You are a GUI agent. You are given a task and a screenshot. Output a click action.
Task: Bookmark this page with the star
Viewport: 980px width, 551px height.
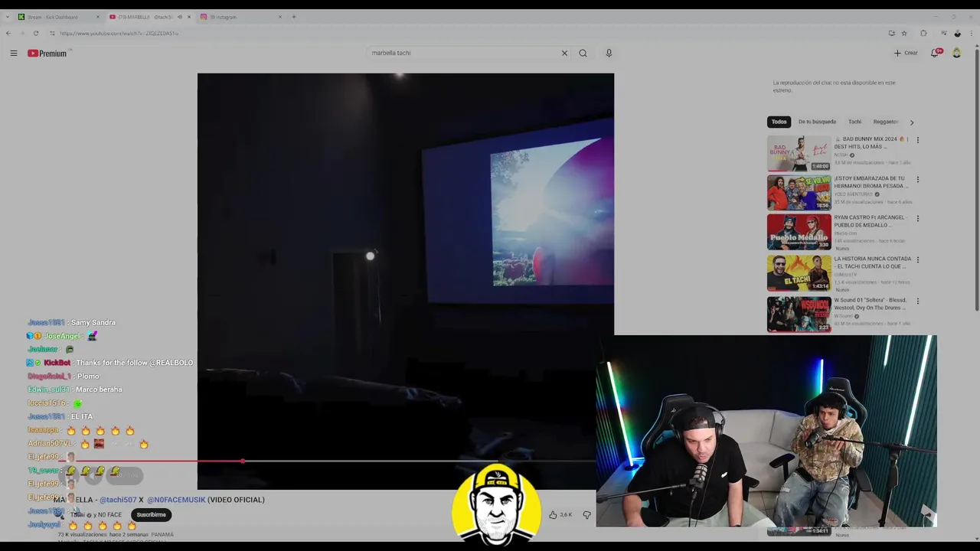point(904,33)
